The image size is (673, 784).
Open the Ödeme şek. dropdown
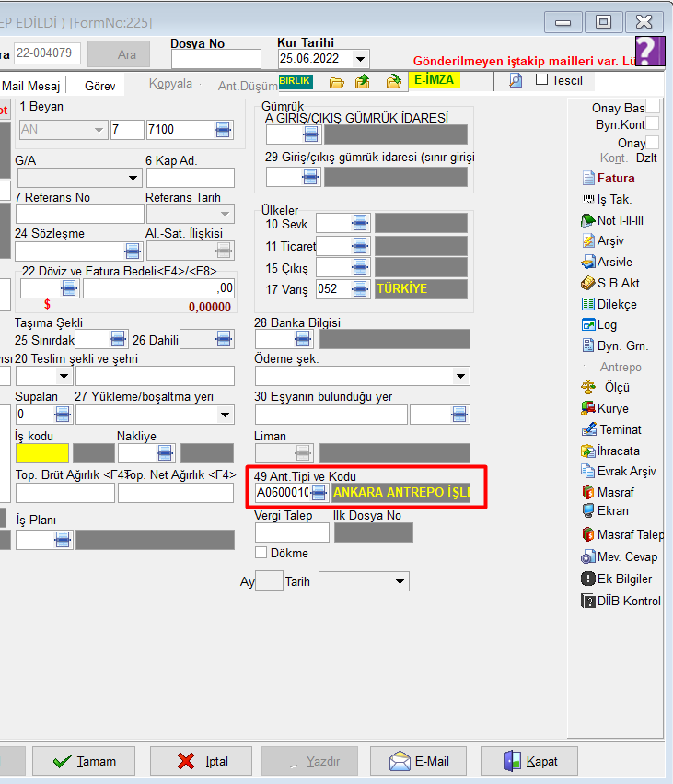tap(460, 377)
